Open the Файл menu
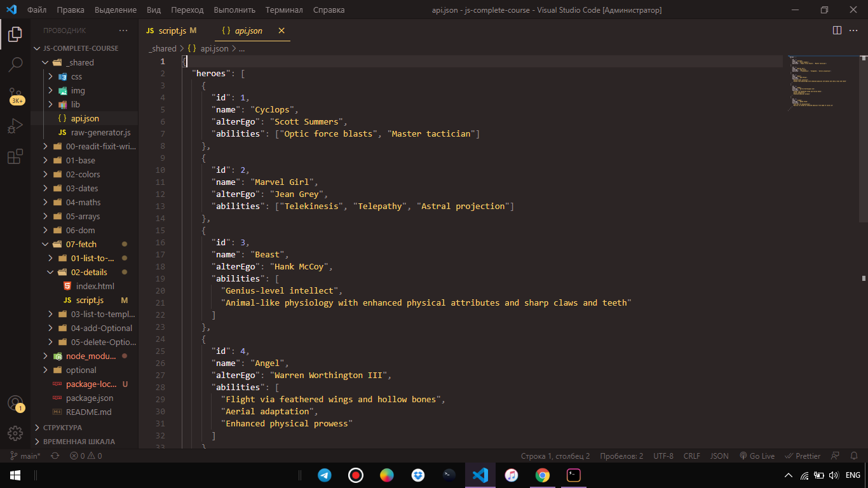Image resolution: width=868 pixels, height=488 pixels. [x=37, y=10]
